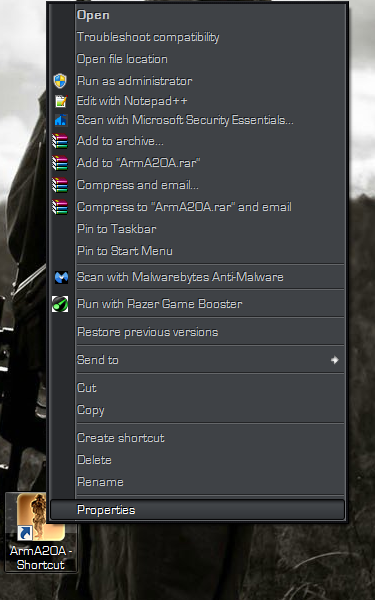Select Add to "ArmA2OA.rar" entry

click(197, 163)
